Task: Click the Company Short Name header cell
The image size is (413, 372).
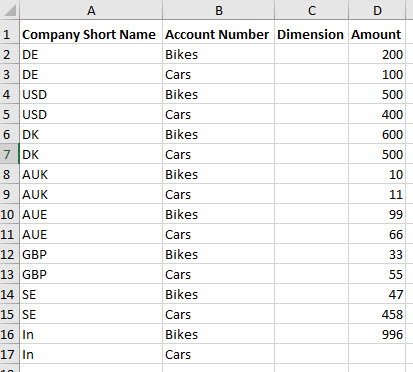Action: point(91,34)
